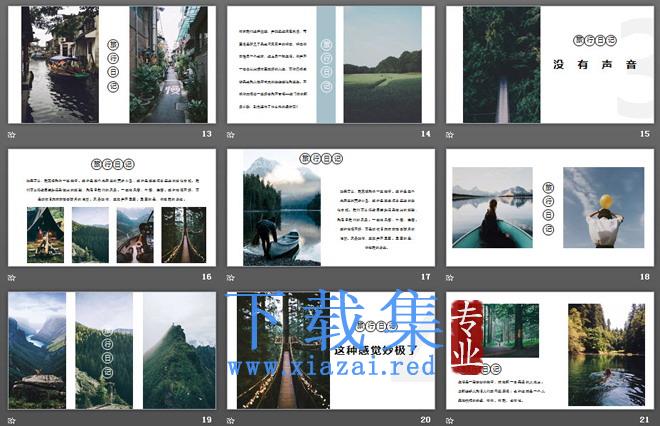Click slide number 14 label
660x426 pixels.
point(426,134)
